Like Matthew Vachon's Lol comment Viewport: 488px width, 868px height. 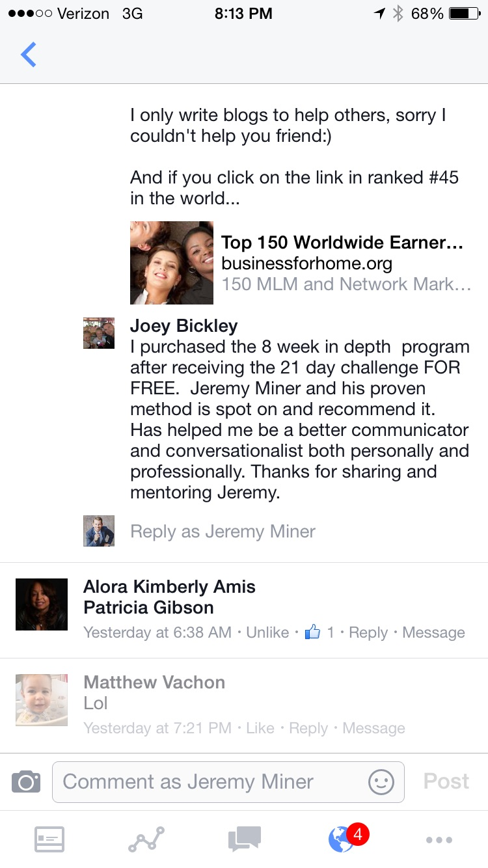point(260,728)
